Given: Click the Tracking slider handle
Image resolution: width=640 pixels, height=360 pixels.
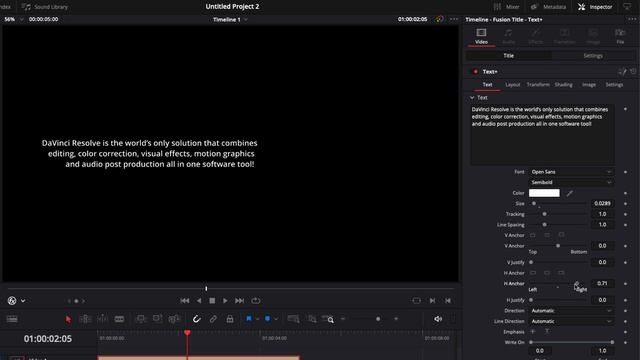Looking at the screenshot, I should tap(544, 214).
